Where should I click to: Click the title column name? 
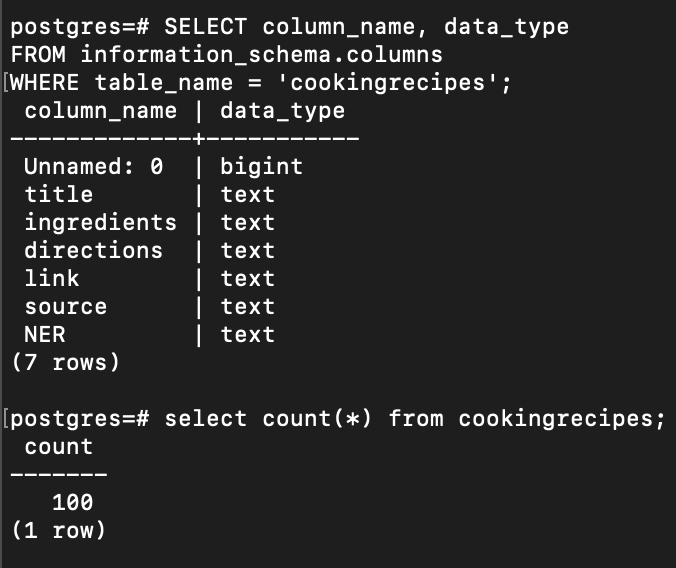pyautogui.click(x=59, y=194)
